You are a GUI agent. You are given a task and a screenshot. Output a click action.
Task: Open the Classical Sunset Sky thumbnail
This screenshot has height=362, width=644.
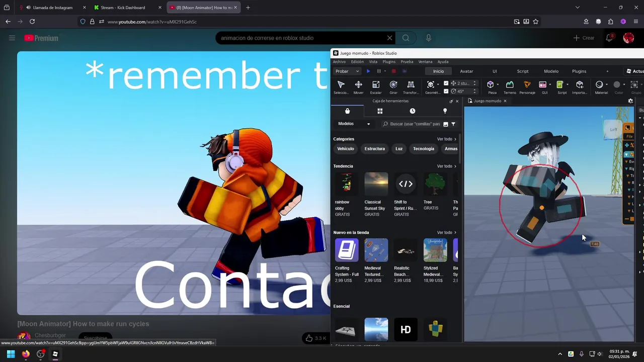click(x=376, y=184)
